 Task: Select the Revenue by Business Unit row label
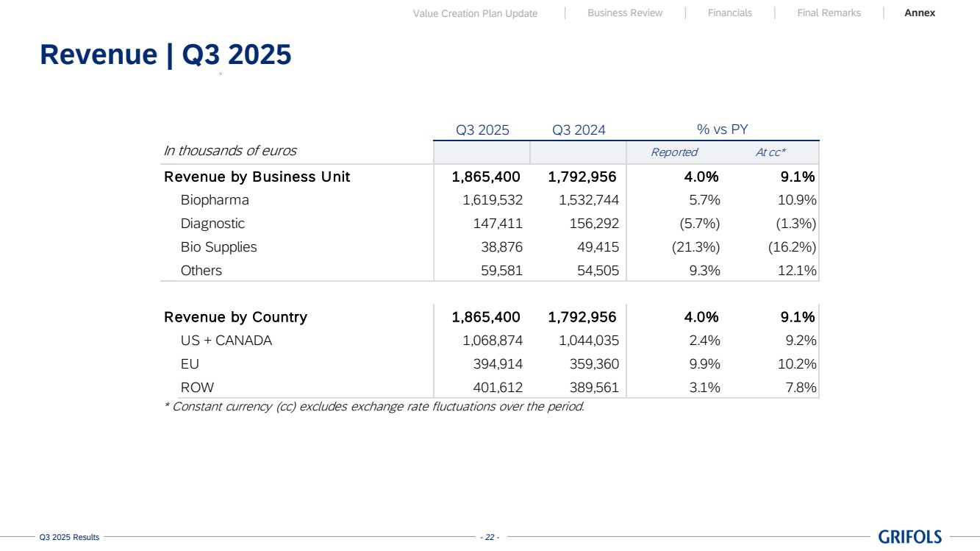(257, 177)
